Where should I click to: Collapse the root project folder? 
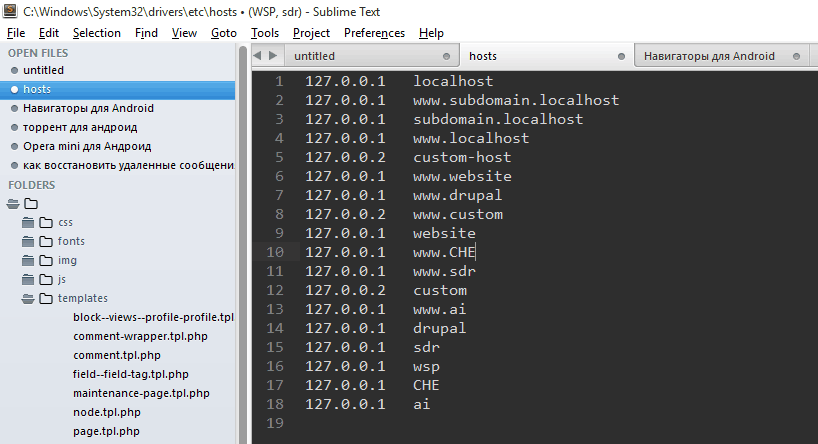(13, 204)
